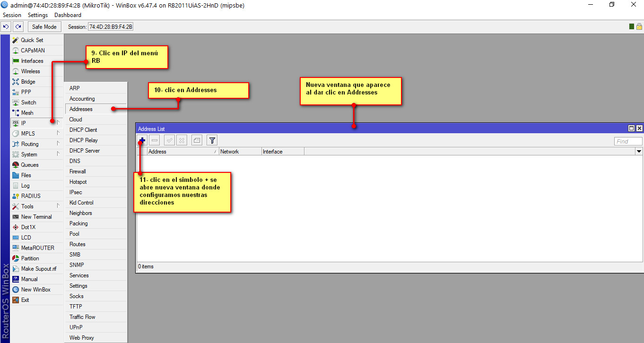The height and width of the screenshot is (343, 644).
Task: Click the filter funnel icon in Address List
Action: pyautogui.click(x=212, y=140)
